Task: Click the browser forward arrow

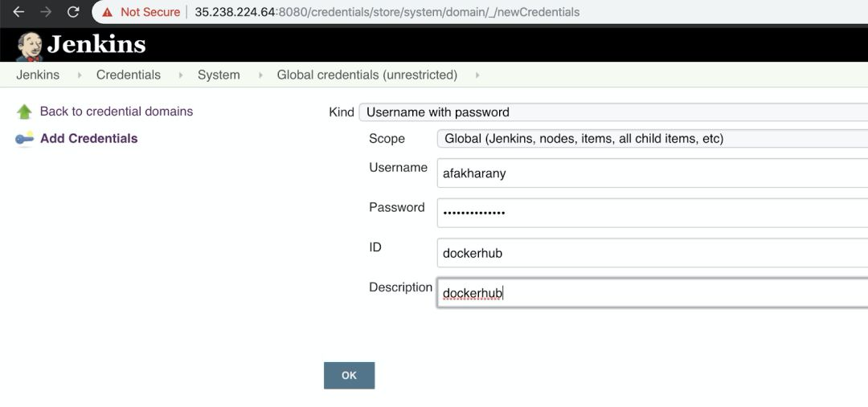Action: tap(46, 12)
